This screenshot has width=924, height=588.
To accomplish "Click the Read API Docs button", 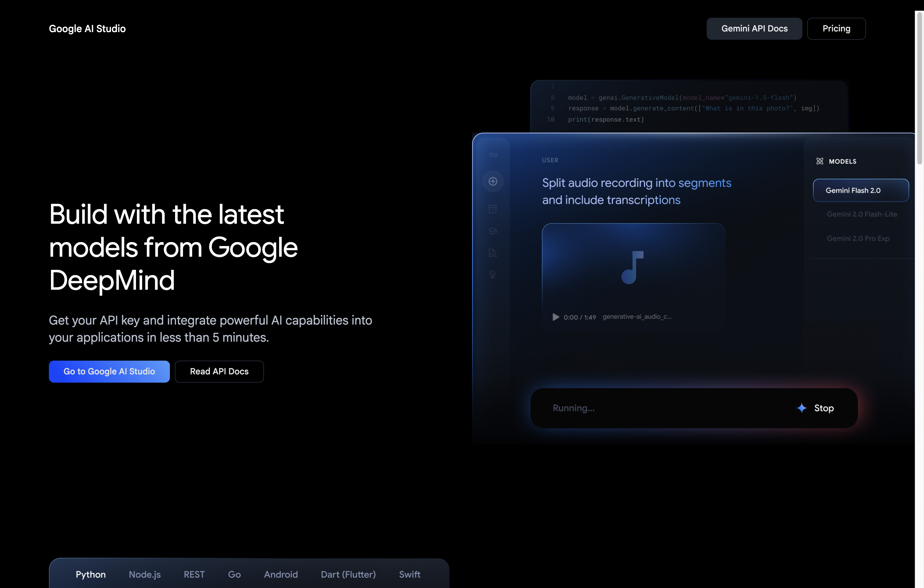I will tap(219, 371).
